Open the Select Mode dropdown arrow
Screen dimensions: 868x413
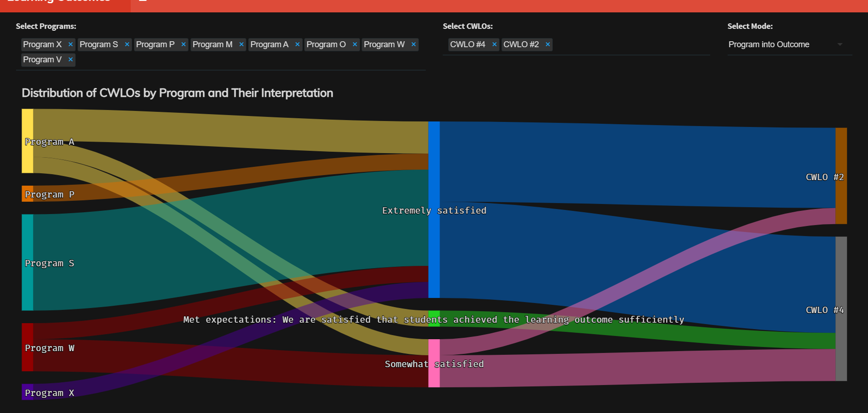point(840,44)
